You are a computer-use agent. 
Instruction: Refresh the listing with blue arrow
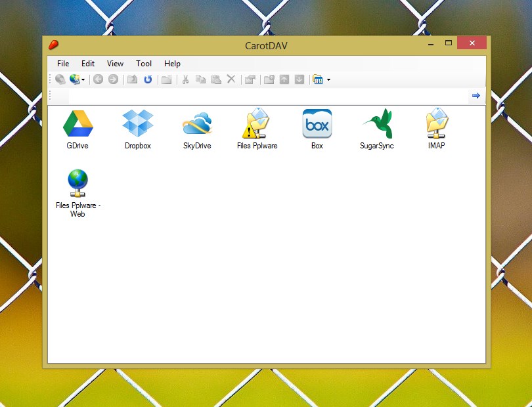pos(148,79)
